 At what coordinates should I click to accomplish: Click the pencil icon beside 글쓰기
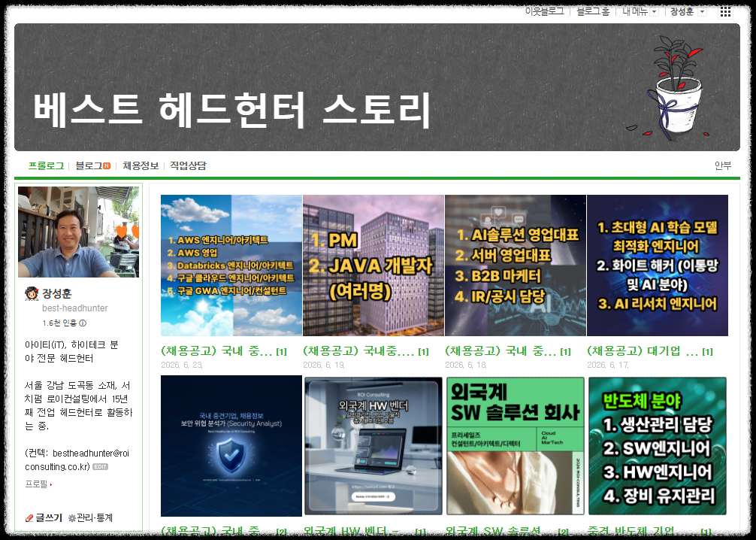coord(29,517)
